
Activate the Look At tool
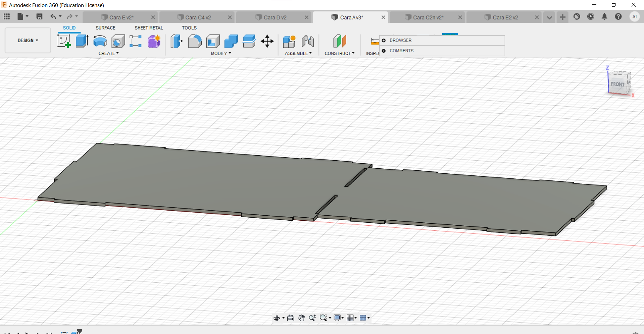pos(291,318)
